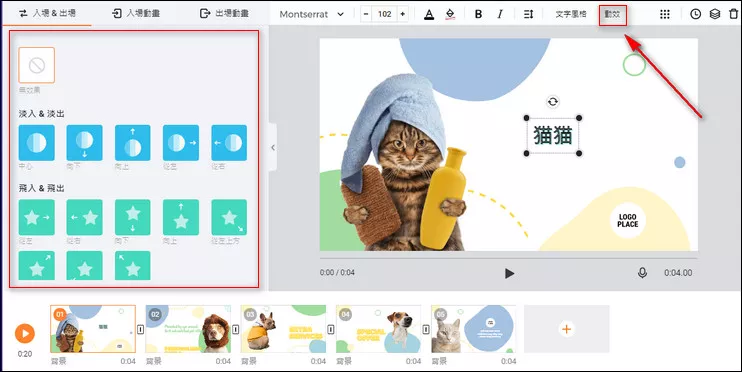Image resolution: width=742 pixels, height=372 pixels.
Task: Apply the fade effect with right arrow
Action: pos(181,143)
